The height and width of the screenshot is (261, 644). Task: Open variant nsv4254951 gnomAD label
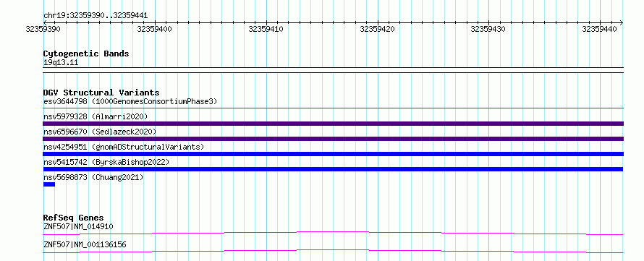point(124,147)
